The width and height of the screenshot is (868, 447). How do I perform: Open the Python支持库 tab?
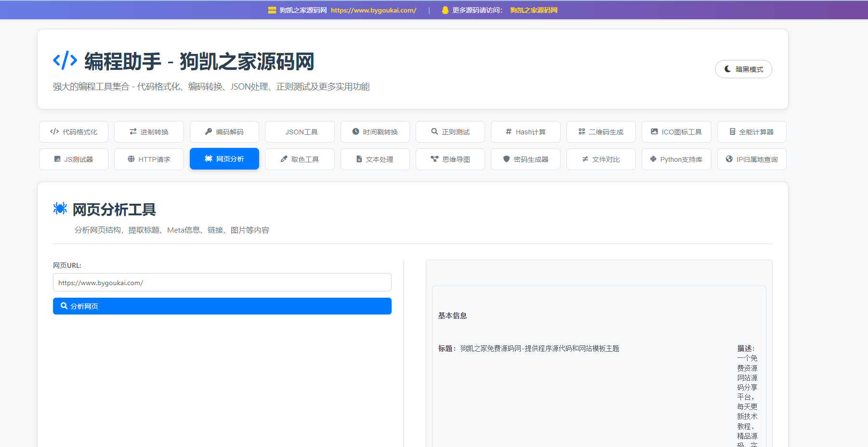coord(676,159)
